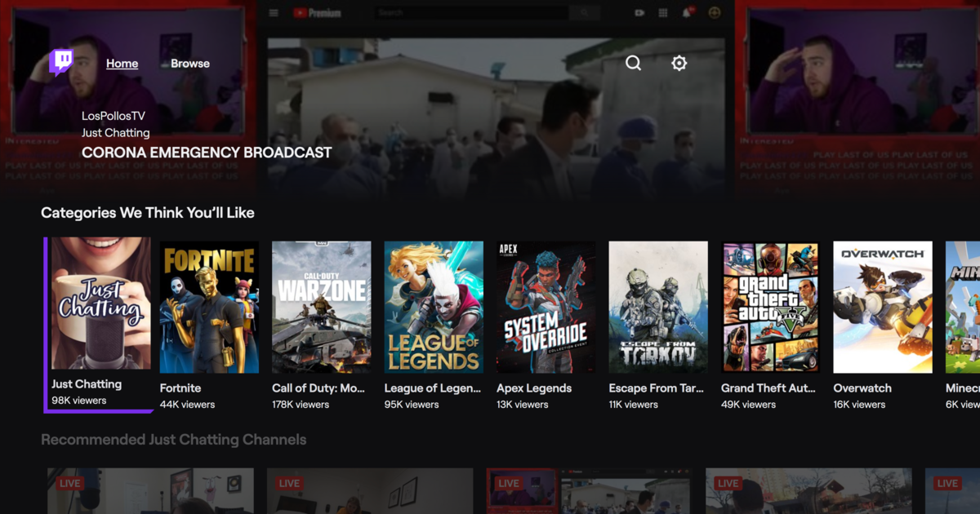Open the League of Legends cover

[434, 307]
